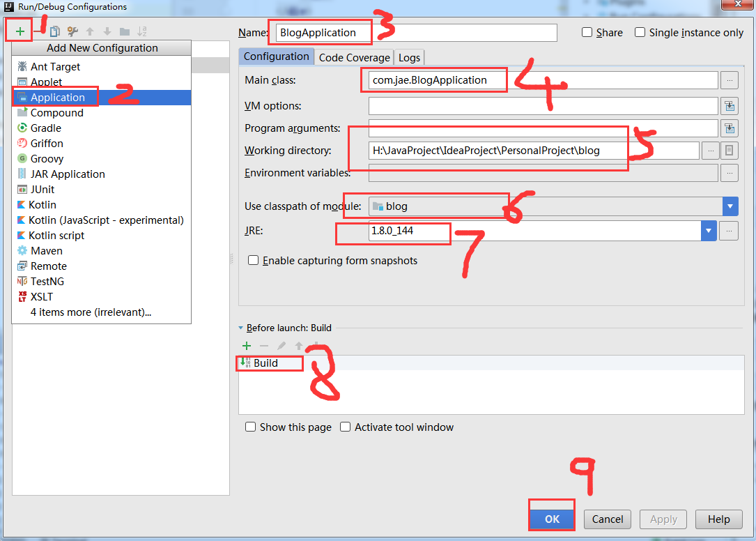Collapse the Before launch: Build section
756x541 pixels.
(x=240, y=328)
